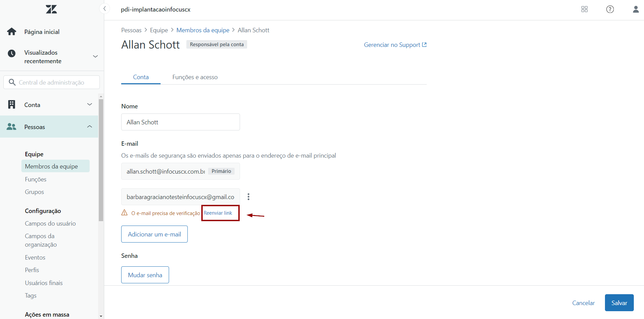Select the Conta tab
The image size is (644, 319).
click(141, 77)
